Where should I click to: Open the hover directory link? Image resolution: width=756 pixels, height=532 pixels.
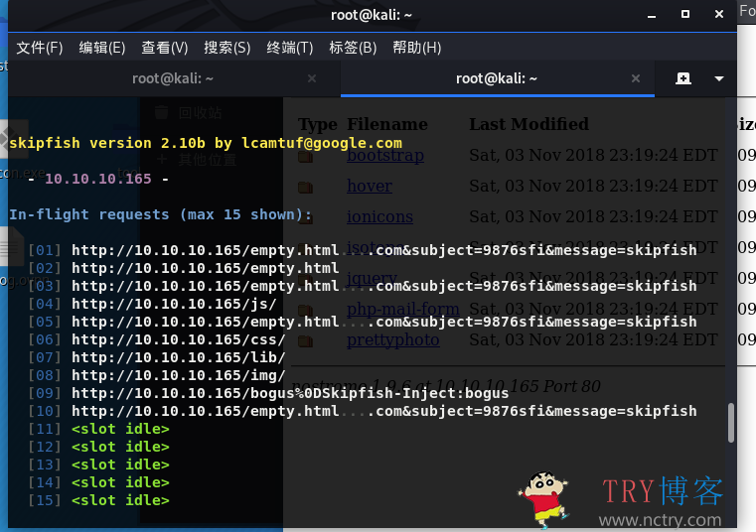369,186
